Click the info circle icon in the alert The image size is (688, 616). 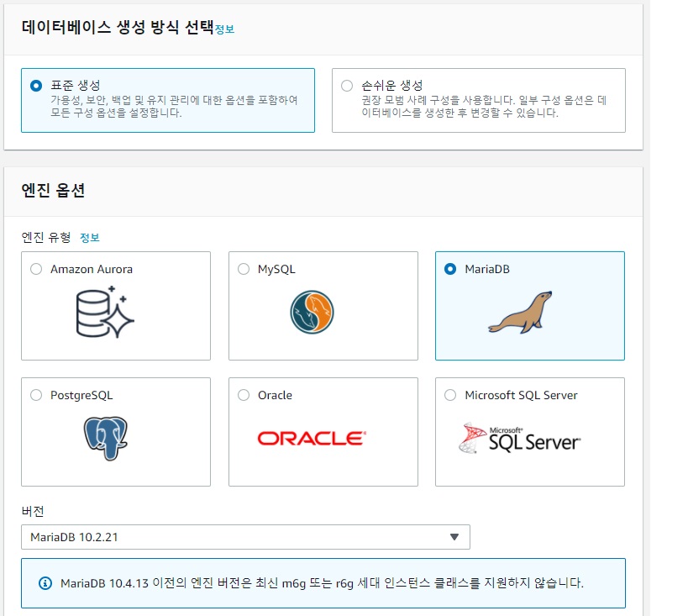(x=45, y=583)
